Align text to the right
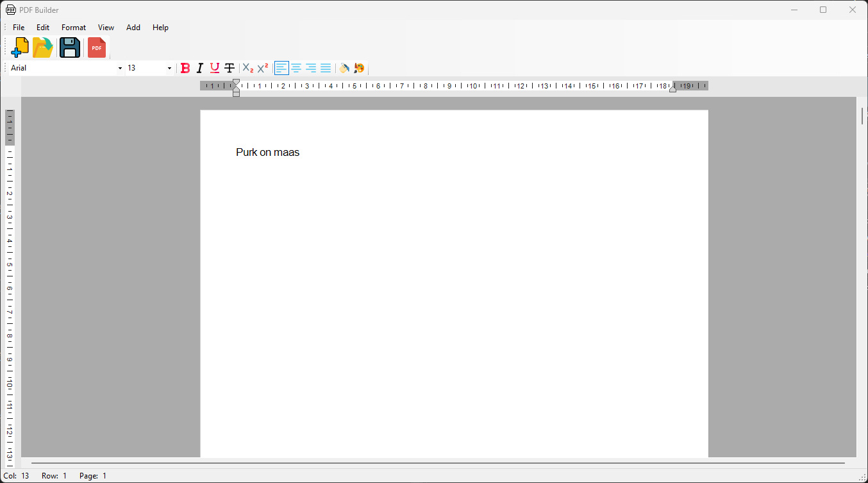This screenshot has width=868, height=483. click(311, 68)
